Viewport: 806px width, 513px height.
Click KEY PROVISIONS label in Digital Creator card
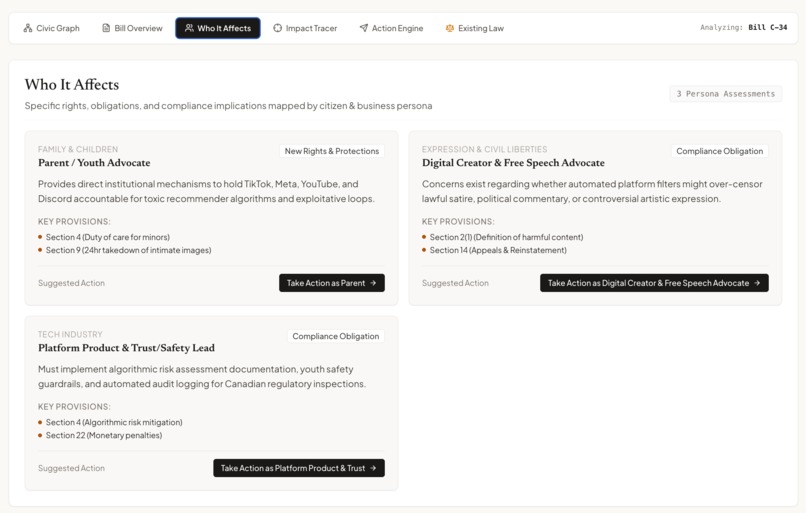(458, 222)
